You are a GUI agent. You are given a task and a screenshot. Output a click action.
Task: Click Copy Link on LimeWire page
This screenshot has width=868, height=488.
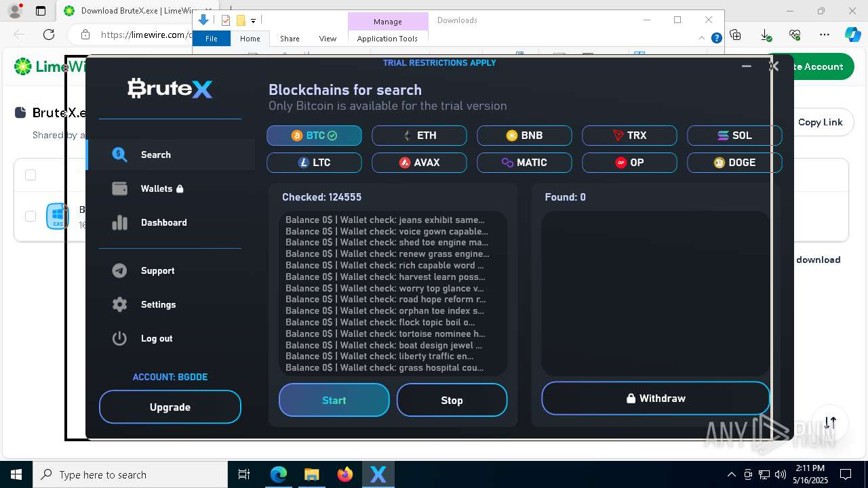pos(820,122)
